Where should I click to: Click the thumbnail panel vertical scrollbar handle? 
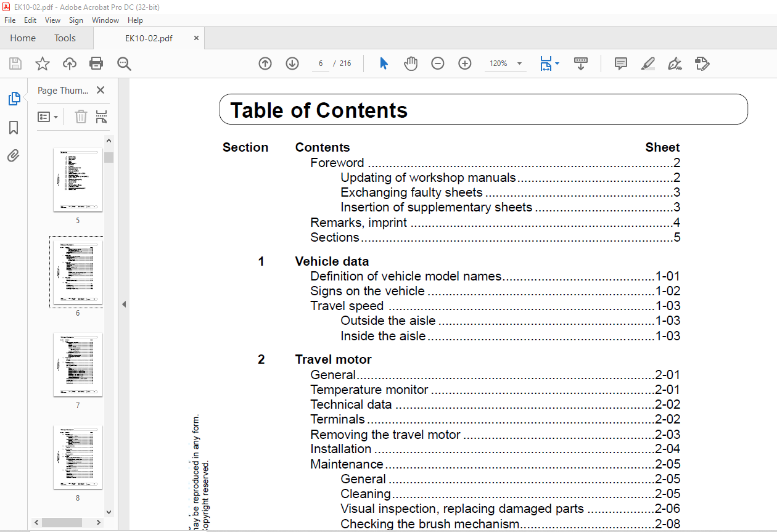(109, 157)
